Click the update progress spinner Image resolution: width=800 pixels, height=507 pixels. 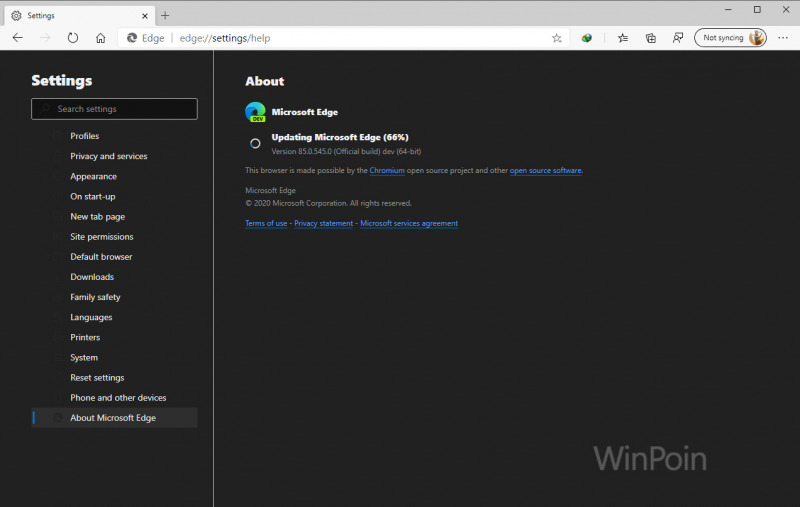click(x=255, y=144)
